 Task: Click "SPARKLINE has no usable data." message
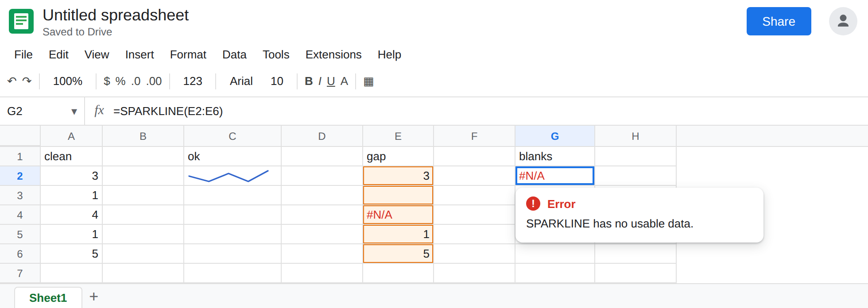pos(610,223)
